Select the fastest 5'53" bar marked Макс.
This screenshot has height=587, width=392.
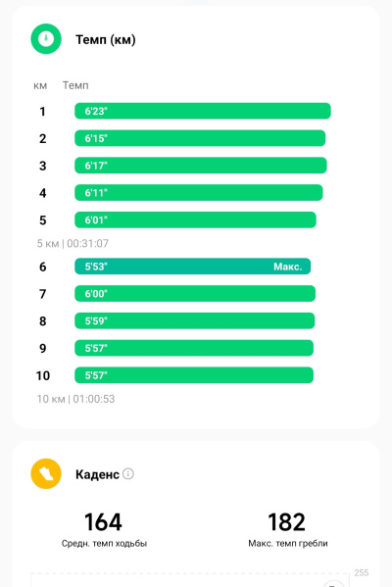coord(192,267)
